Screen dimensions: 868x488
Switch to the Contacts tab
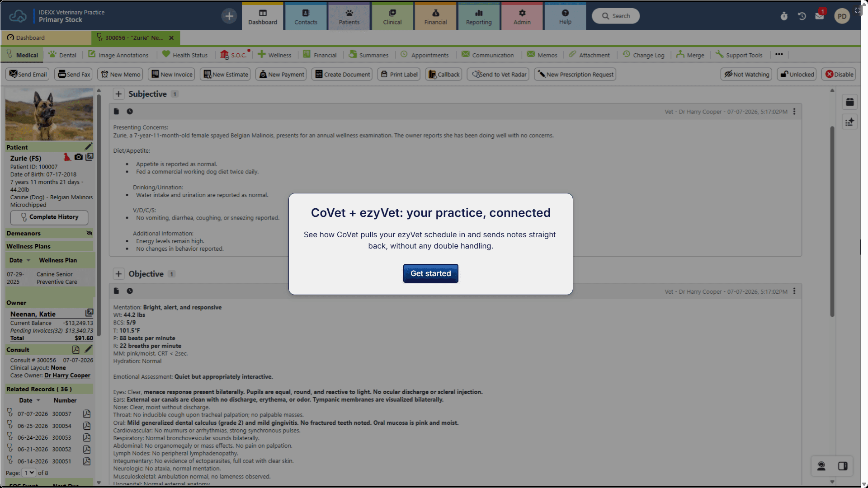306,17
